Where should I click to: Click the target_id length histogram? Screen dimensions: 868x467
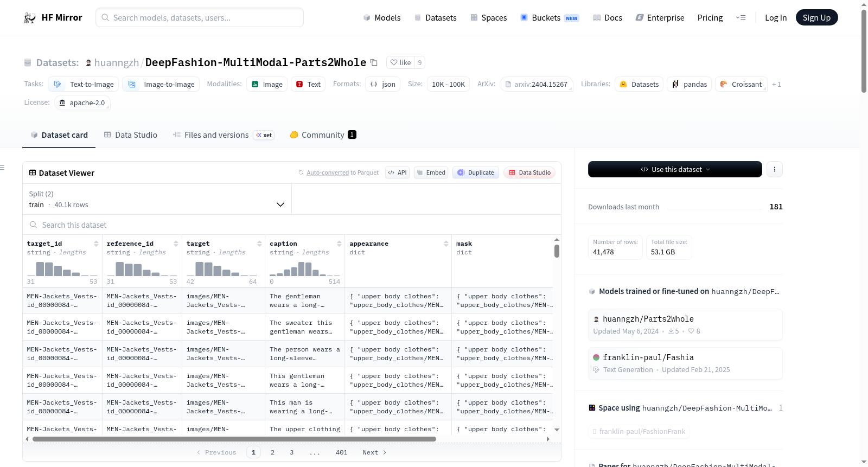pos(62,269)
